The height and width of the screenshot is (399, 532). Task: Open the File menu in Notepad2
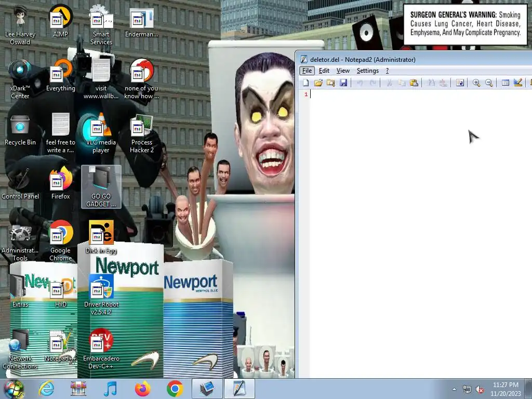click(x=307, y=71)
